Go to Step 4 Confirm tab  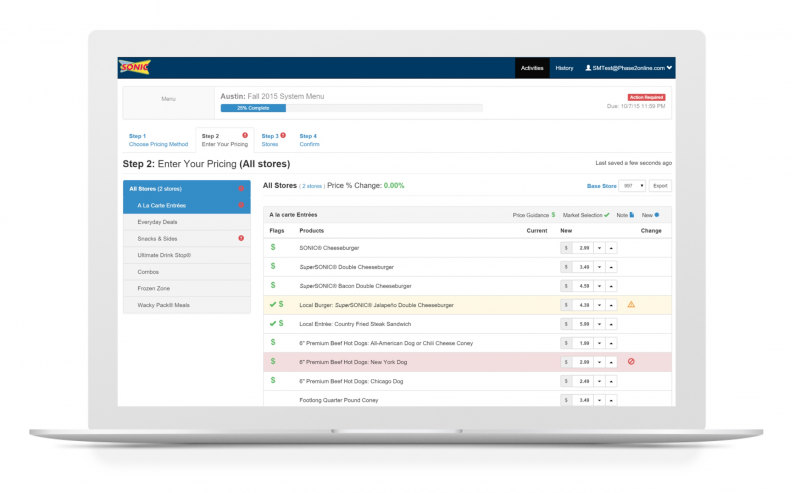309,140
